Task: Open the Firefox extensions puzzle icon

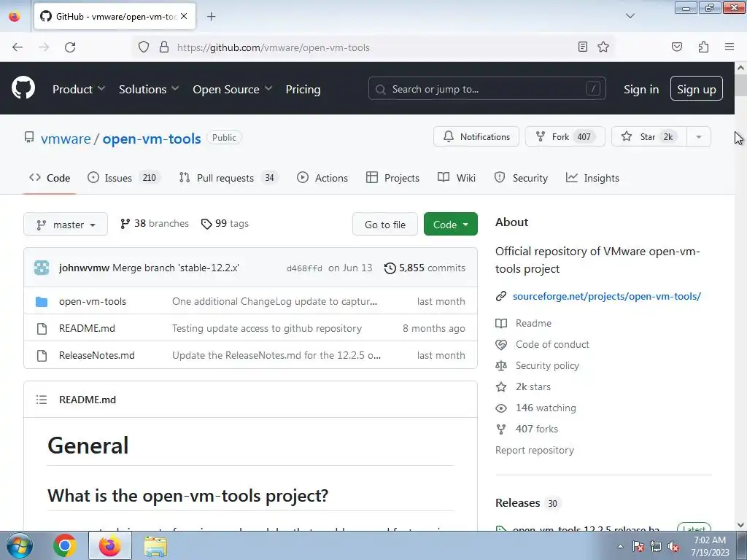Action: pos(703,47)
